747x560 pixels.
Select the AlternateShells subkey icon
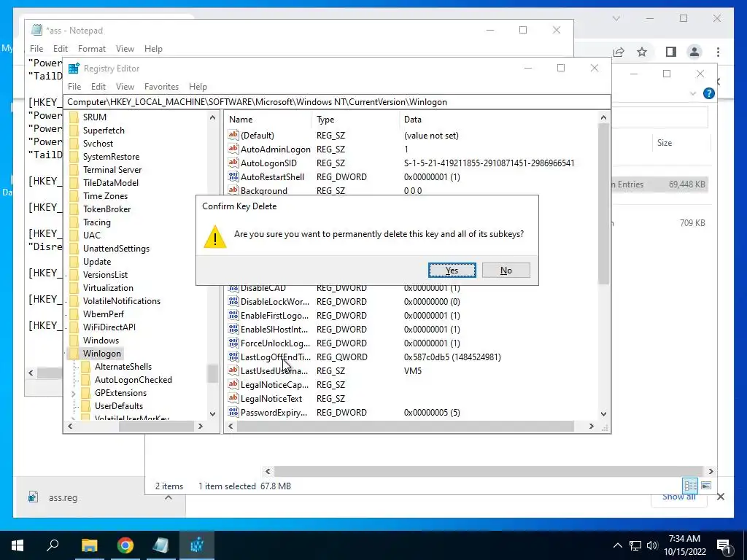[x=86, y=367]
